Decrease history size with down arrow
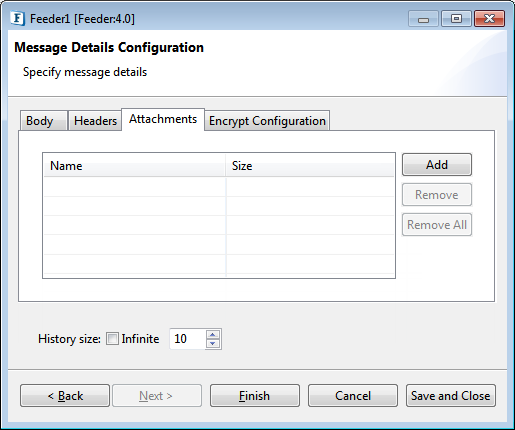This screenshot has height=430, width=515. pyautogui.click(x=213, y=343)
